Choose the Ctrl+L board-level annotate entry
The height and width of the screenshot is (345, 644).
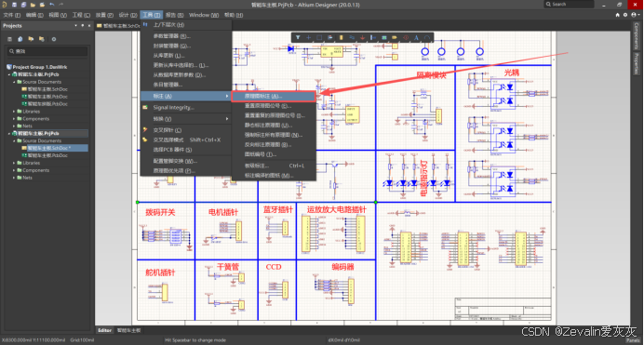tap(274, 166)
